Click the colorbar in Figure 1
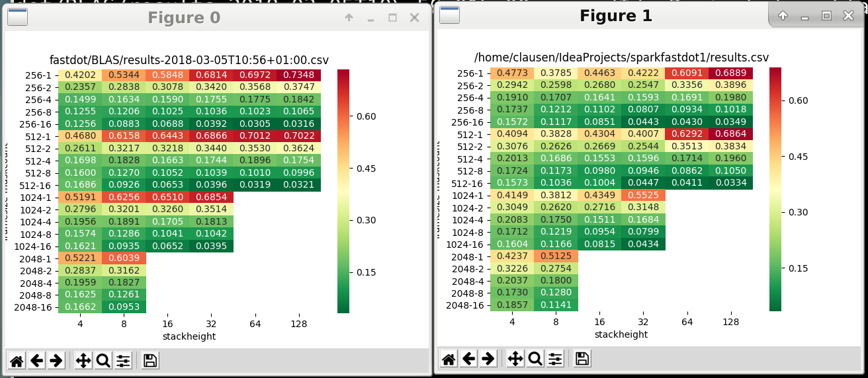The width and height of the screenshot is (868, 378). 775,189
